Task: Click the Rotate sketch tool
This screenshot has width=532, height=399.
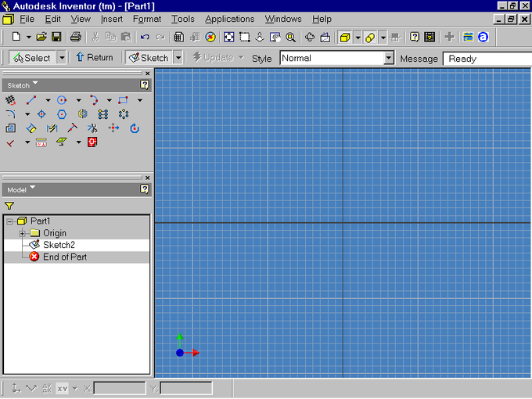Action: pyautogui.click(x=134, y=128)
